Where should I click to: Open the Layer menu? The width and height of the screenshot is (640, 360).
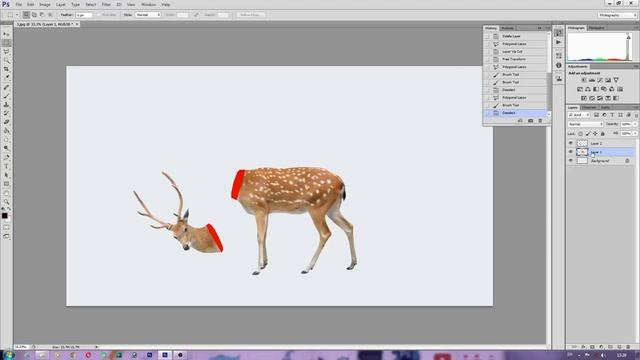60,4
